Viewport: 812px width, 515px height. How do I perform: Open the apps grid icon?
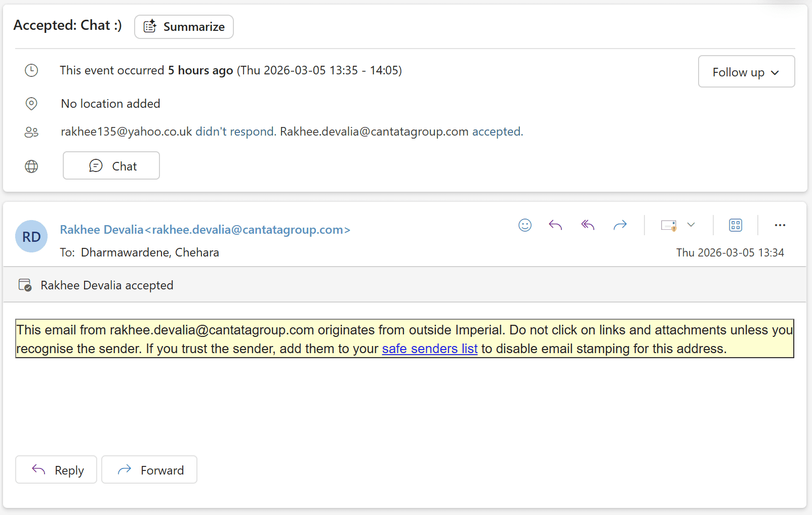pyautogui.click(x=736, y=225)
